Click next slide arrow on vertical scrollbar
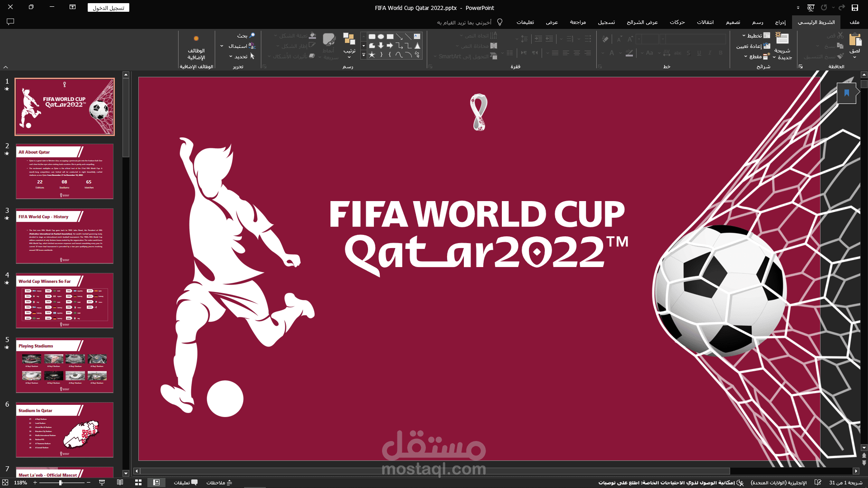 click(x=864, y=463)
